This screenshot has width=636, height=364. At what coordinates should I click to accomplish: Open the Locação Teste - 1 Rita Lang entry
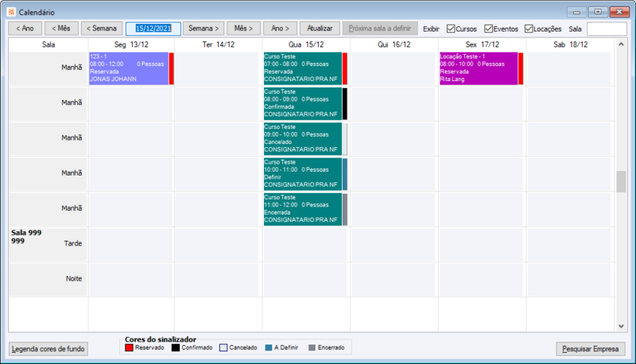coord(479,68)
